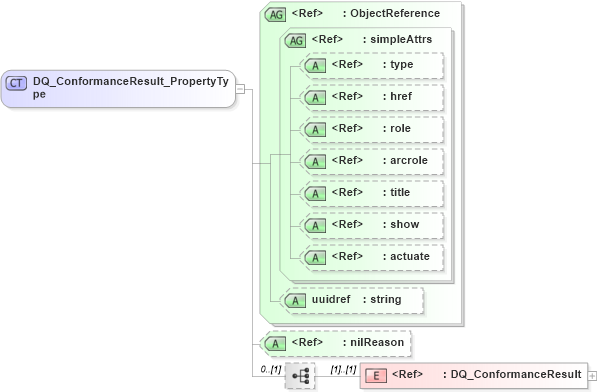The image size is (597, 392).
Task: Select the ': role' attribute text
Action: click(397, 128)
